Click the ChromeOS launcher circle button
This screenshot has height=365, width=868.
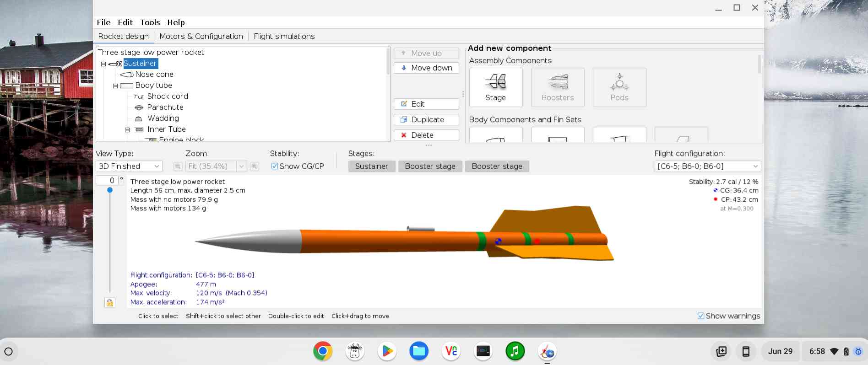click(x=8, y=351)
